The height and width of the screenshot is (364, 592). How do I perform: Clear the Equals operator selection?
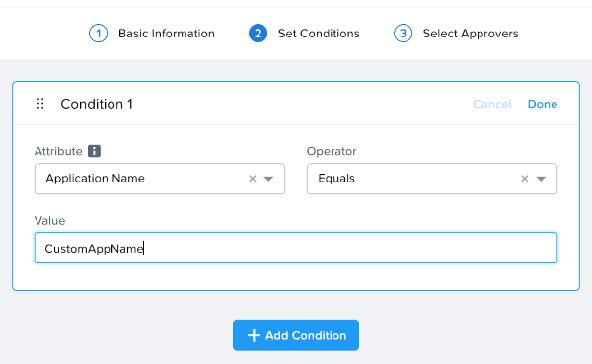click(525, 179)
